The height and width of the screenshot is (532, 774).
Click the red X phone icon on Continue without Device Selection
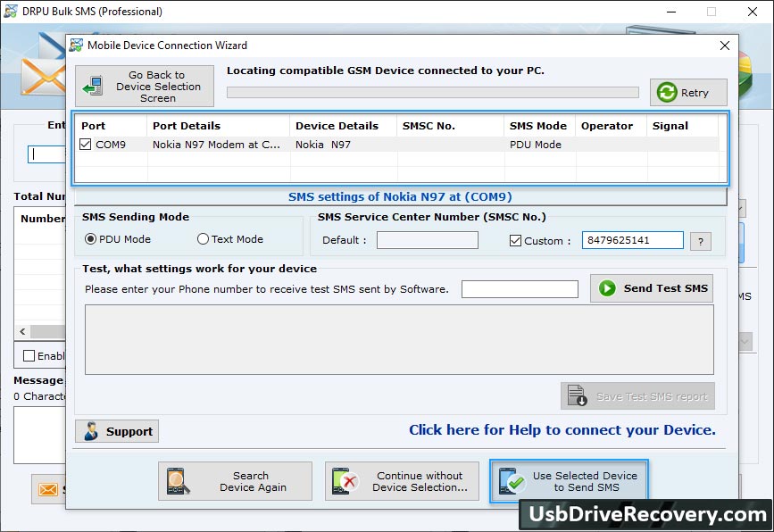point(344,481)
